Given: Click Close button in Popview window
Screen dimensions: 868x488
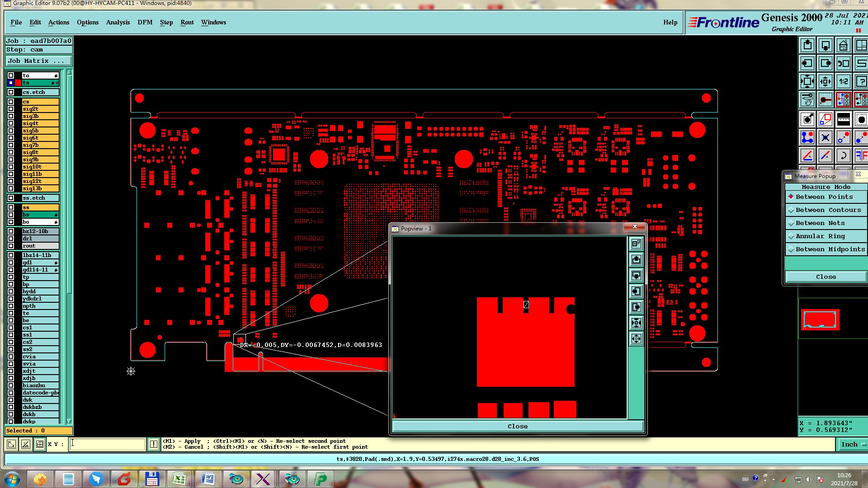Looking at the screenshot, I should [x=517, y=427].
